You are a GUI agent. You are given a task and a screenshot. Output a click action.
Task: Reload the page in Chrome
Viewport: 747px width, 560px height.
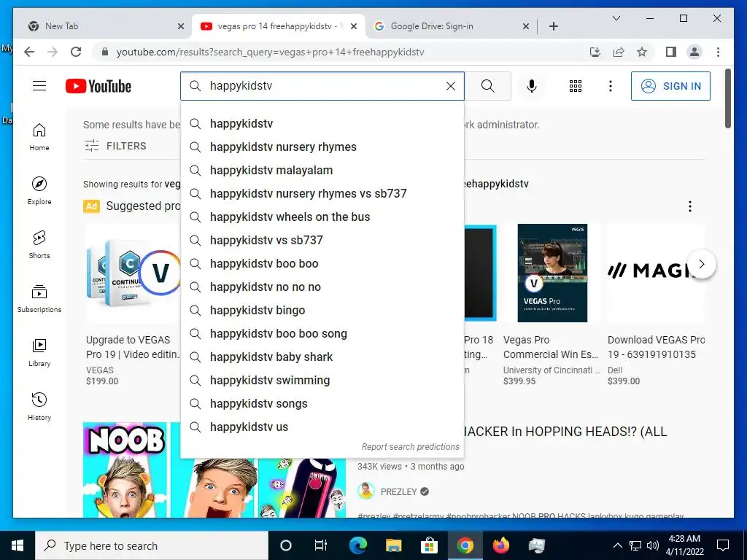76,52
